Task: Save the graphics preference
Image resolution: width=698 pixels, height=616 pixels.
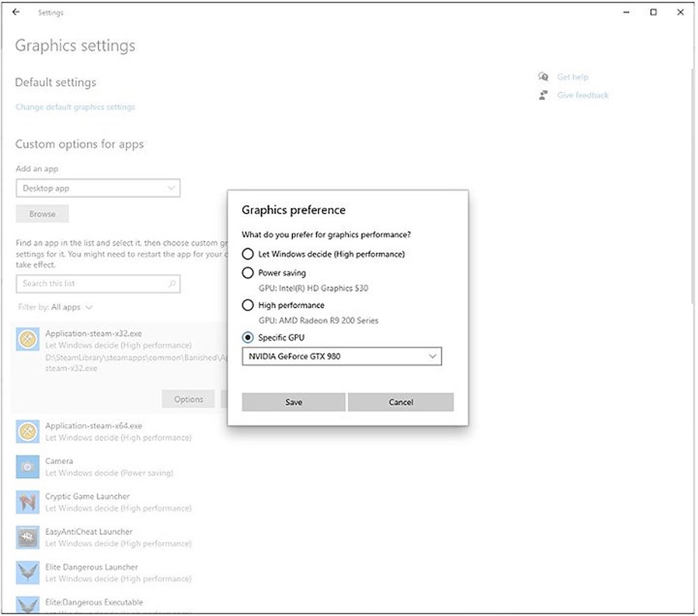Action: [294, 402]
